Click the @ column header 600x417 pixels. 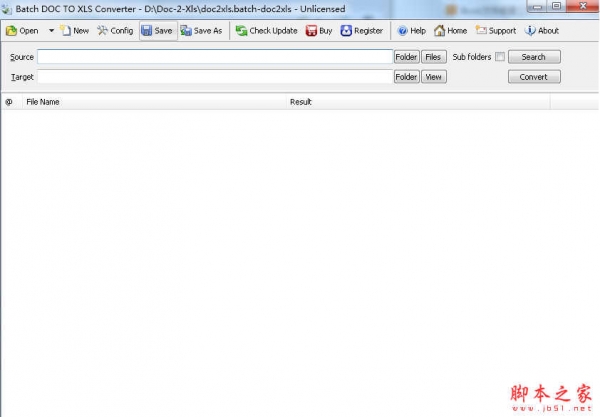pyautogui.click(x=11, y=102)
